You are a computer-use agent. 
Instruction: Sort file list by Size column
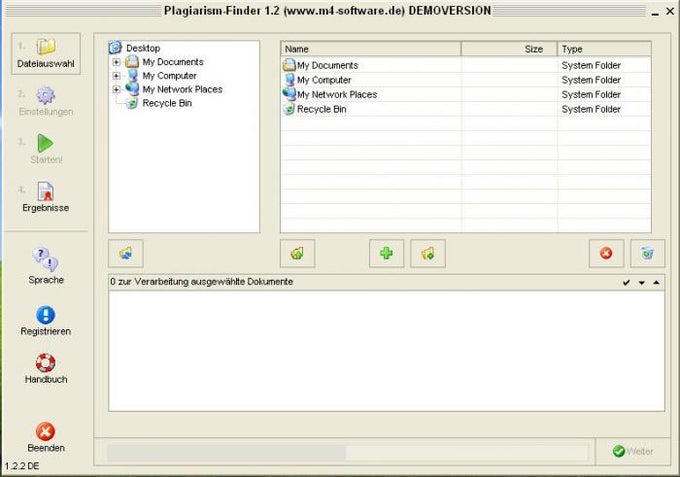[x=509, y=49]
